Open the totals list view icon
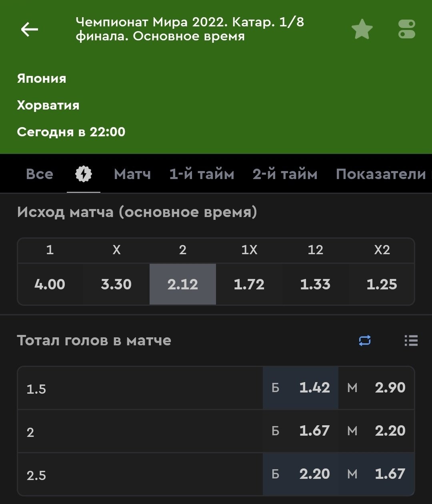 (411, 341)
